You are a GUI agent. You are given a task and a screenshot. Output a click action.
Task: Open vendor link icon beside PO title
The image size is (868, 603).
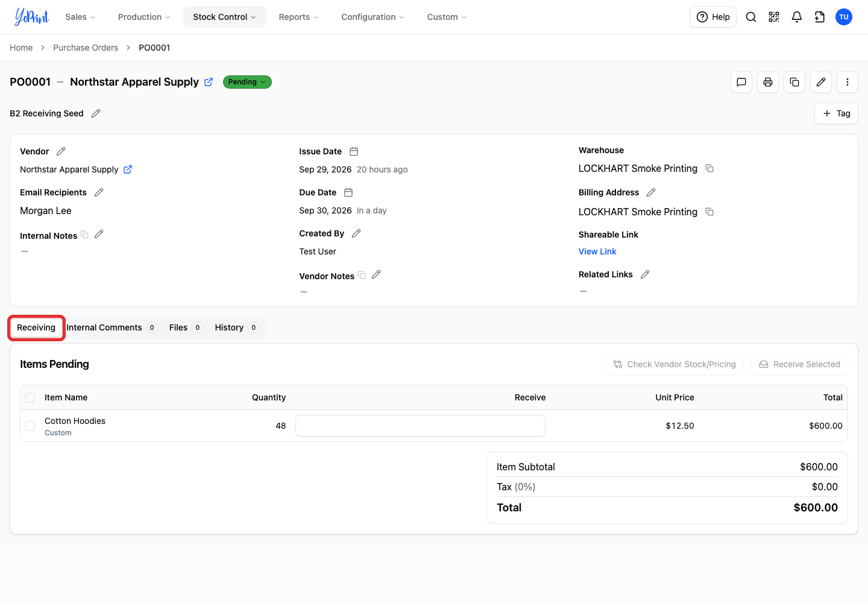tap(209, 82)
